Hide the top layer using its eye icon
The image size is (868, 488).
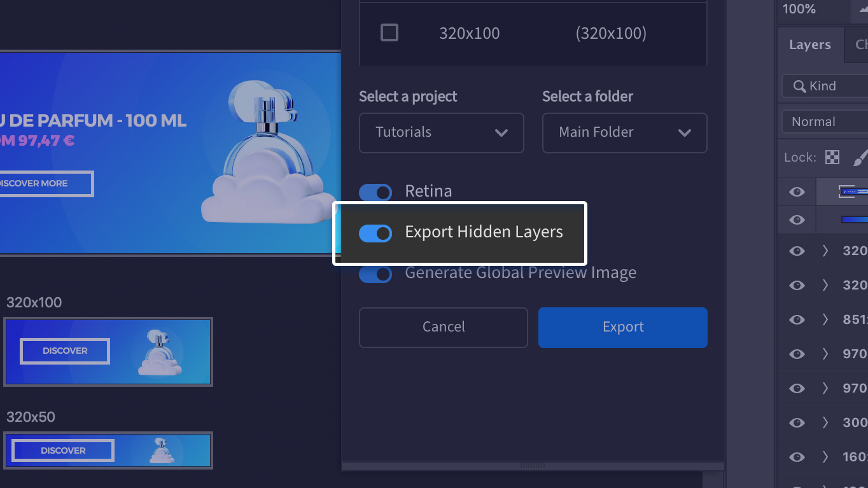[x=797, y=192]
